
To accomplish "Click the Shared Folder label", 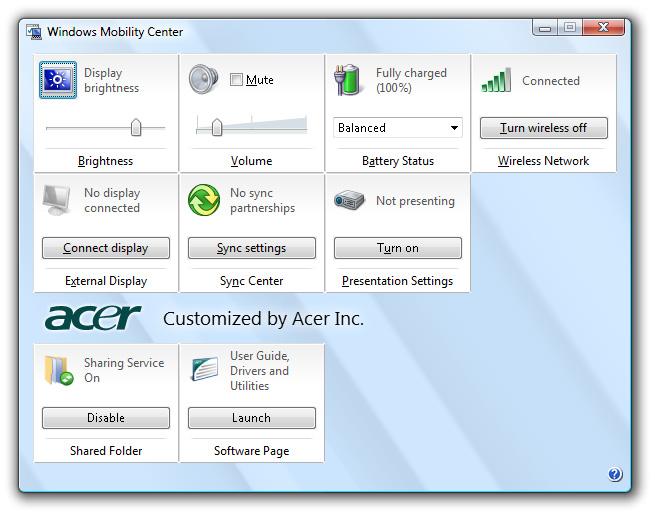I will 106,451.
